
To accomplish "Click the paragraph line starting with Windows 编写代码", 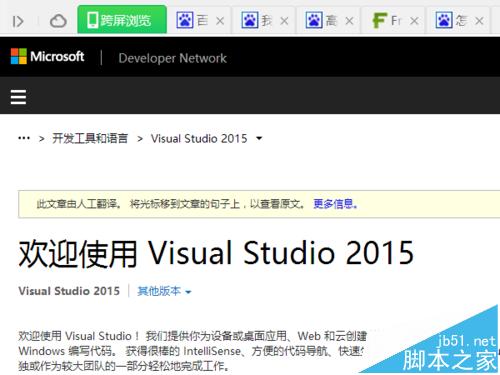I will pos(191,351).
